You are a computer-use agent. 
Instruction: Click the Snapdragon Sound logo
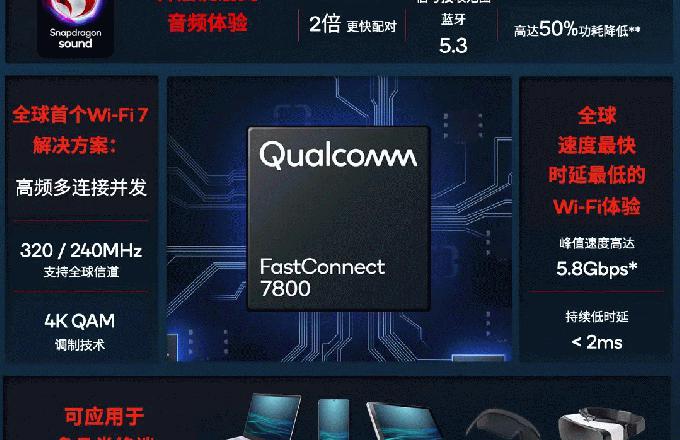pyautogui.click(x=75, y=27)
